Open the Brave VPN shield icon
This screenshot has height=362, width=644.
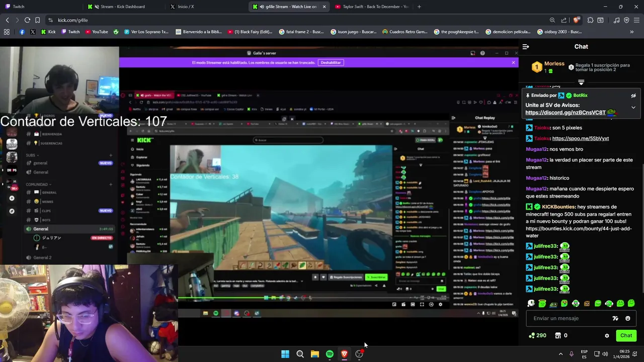[626, 20]
